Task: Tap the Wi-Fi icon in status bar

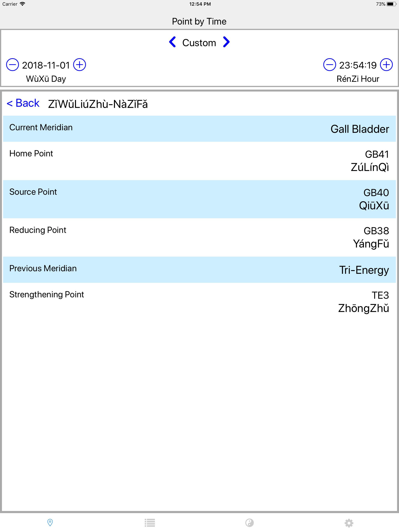Action: tap(22, 4)
